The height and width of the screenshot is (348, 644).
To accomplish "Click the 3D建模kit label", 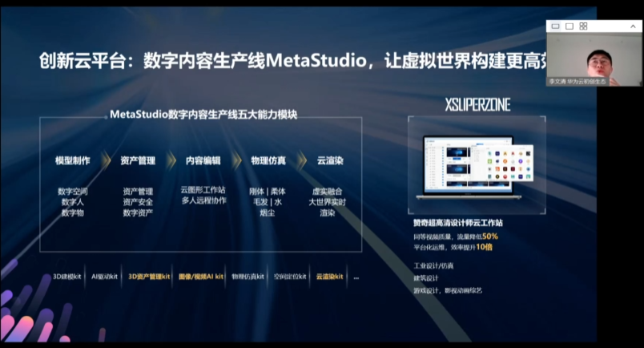I will click(67, 277).
